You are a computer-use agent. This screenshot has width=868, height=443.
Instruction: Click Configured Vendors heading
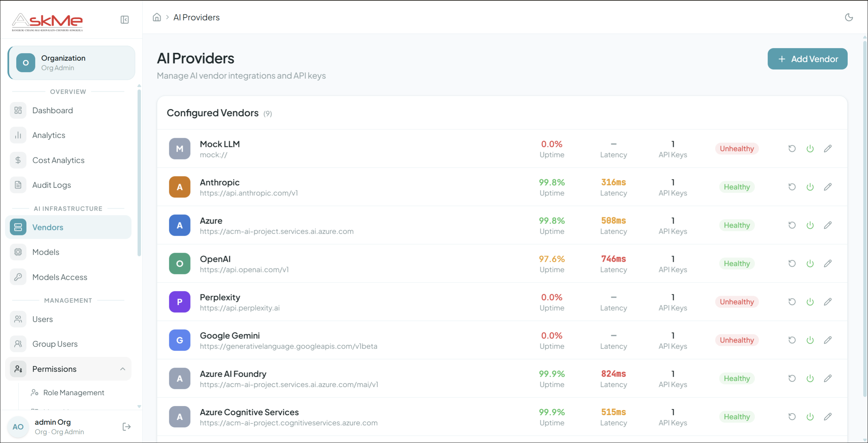tap(213, 113)
